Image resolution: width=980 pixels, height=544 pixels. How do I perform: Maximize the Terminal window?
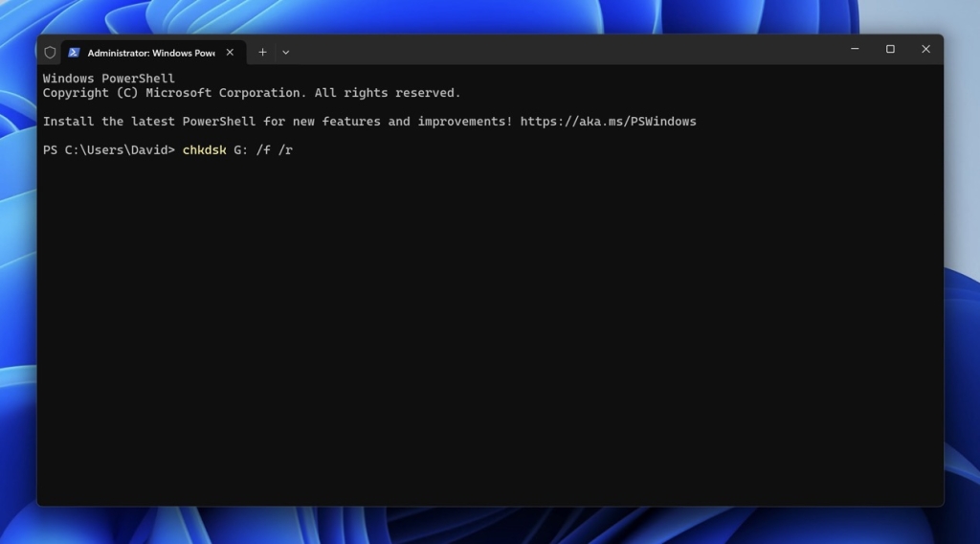(x=890, y=49)
